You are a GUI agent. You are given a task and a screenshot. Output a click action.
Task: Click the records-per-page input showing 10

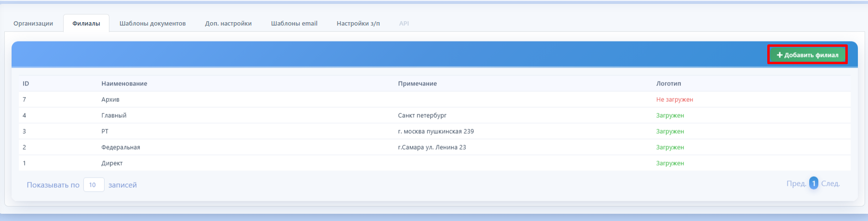94,185
